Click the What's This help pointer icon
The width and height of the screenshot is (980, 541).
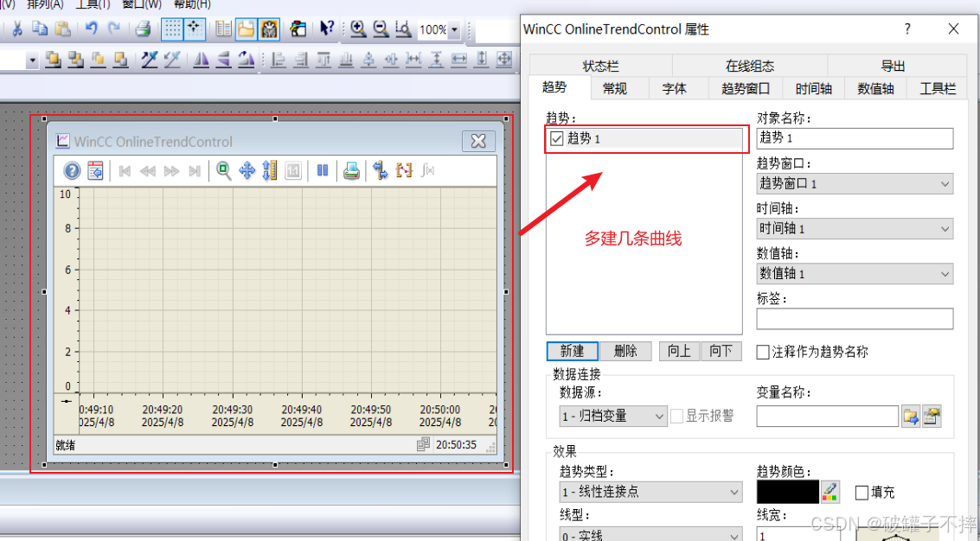(x=326, y=29)
